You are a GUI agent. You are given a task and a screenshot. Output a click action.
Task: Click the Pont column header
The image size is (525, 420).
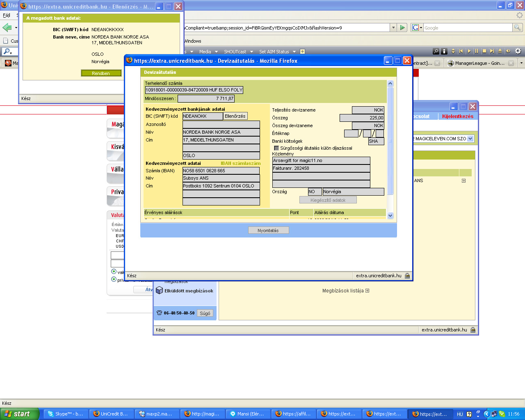pos(301,212)
